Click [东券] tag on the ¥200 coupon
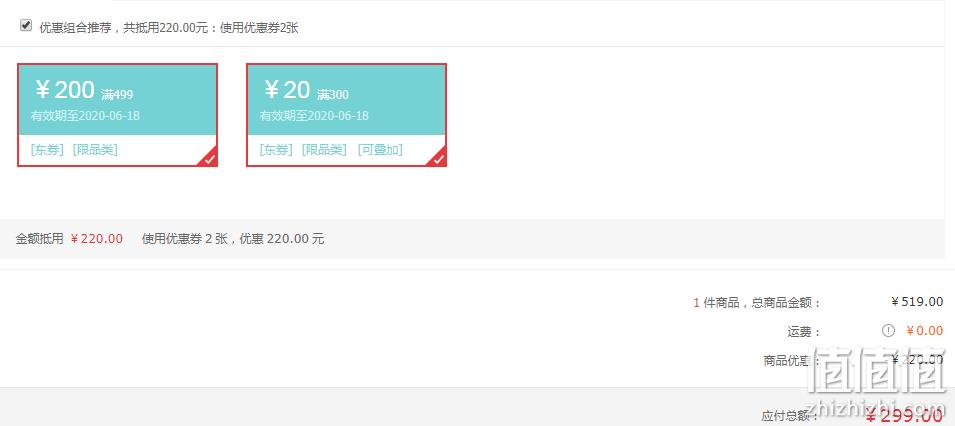The image size is (955, 426). [x=47, y=150]
